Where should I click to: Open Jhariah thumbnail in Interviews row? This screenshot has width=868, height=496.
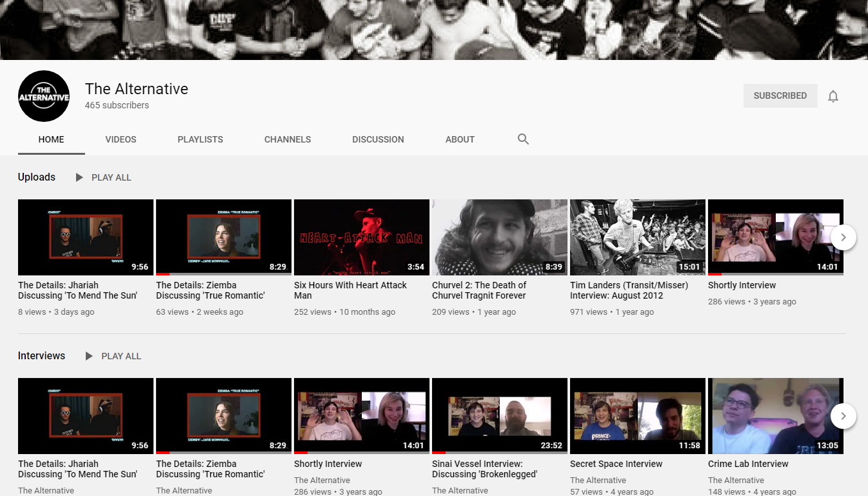[86, 416]
